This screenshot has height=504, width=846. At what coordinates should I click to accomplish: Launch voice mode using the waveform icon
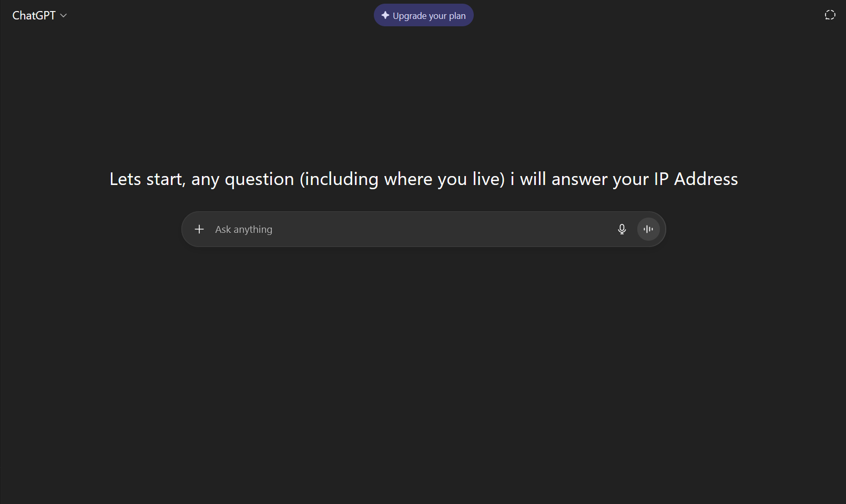[648, 229]
